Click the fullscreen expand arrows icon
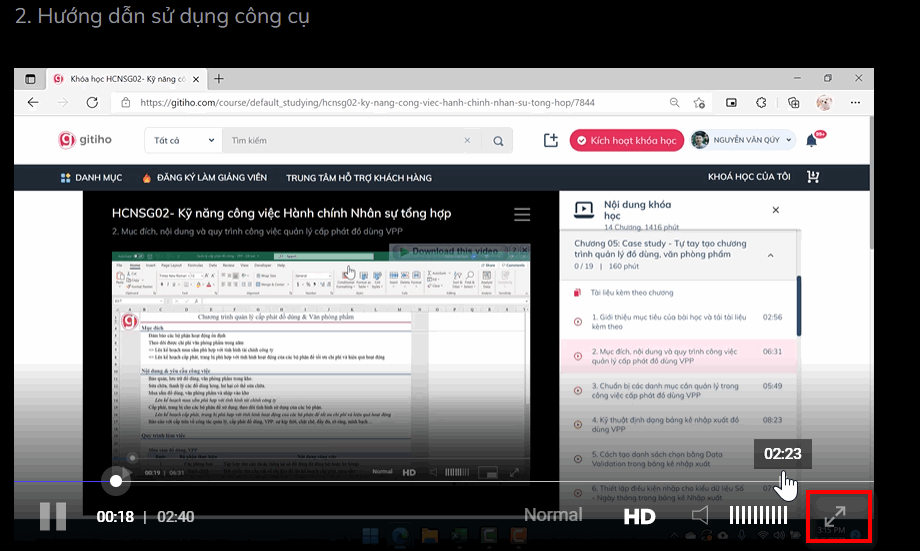 [x=835, y=517]
